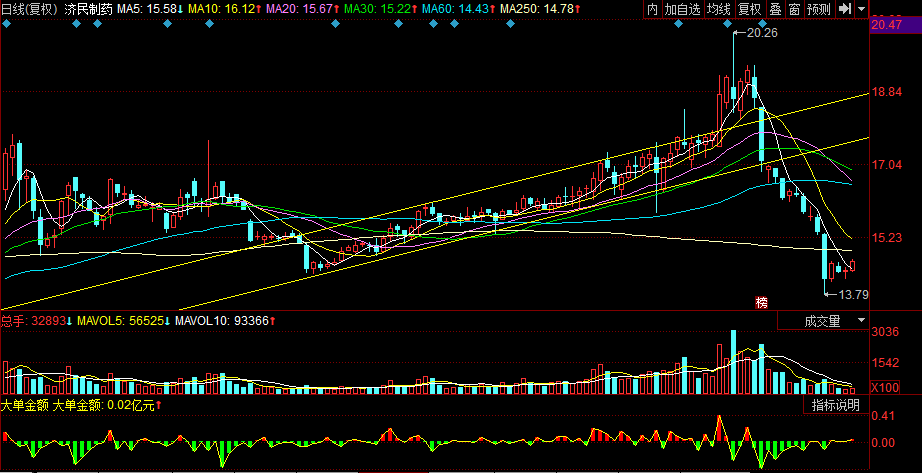Click the 0.00 large-order axis label
922x473 pixels.
point(883,442)
